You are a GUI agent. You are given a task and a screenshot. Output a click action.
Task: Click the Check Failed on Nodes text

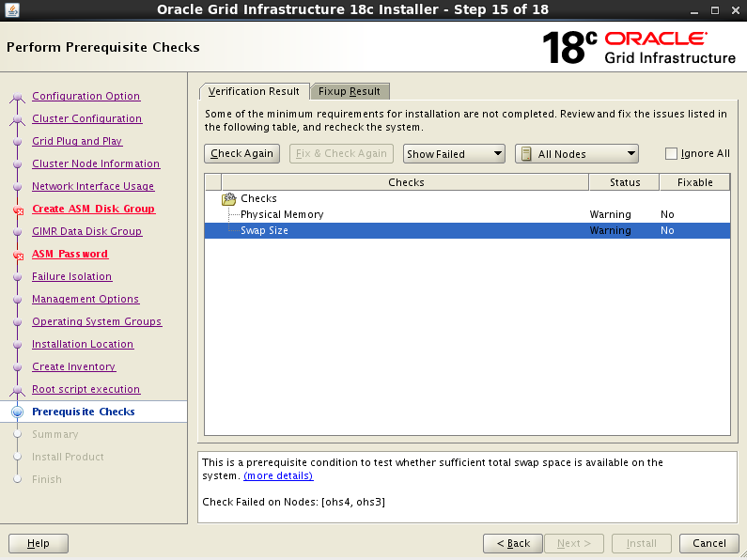294,502
